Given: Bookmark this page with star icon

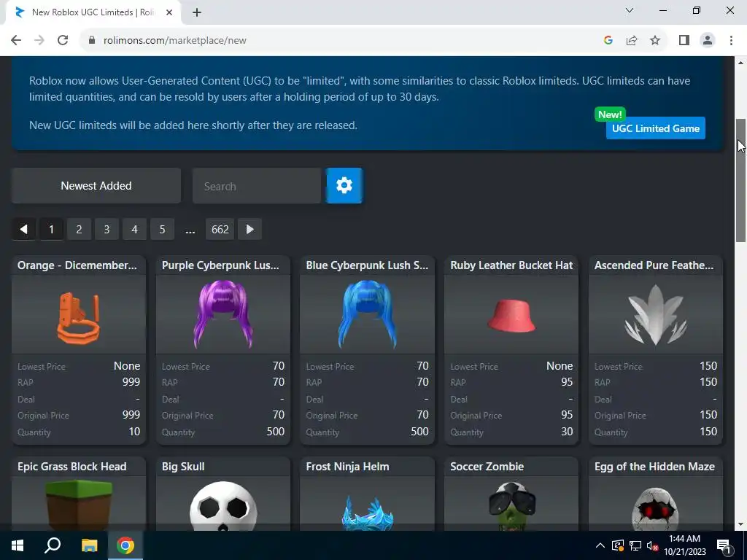Looking at the screenshot, I should tap(655, 41).
